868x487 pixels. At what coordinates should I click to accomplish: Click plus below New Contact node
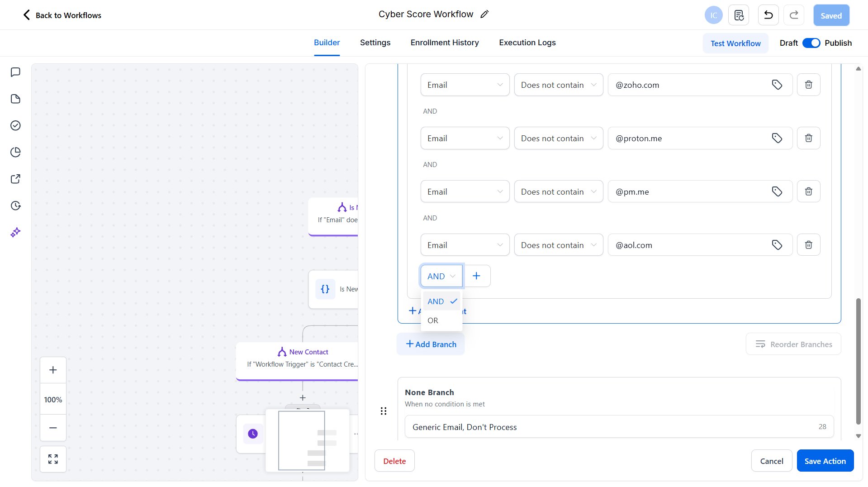[303, 397]
